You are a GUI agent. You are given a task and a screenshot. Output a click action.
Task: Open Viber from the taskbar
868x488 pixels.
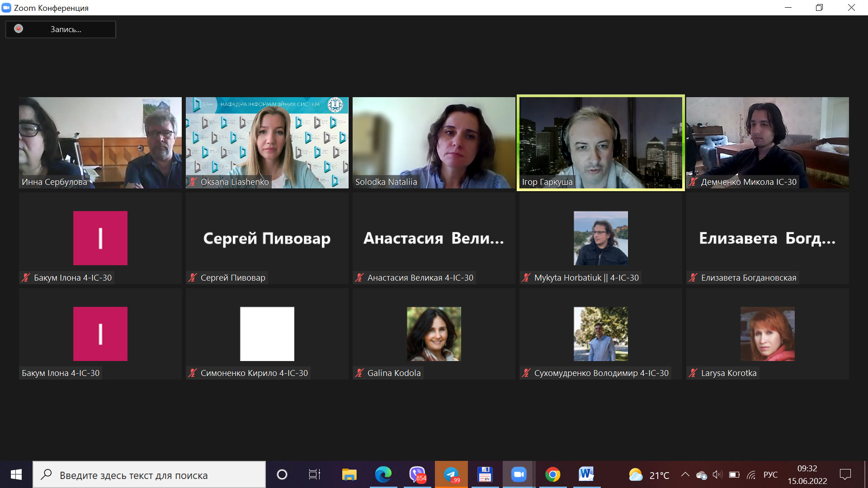[x=417, y=474]
